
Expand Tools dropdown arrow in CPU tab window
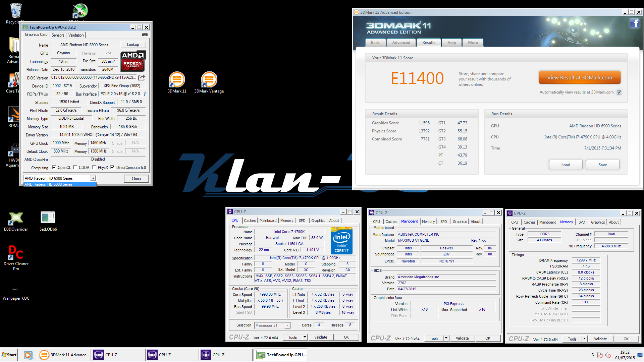tap(305, 337)
